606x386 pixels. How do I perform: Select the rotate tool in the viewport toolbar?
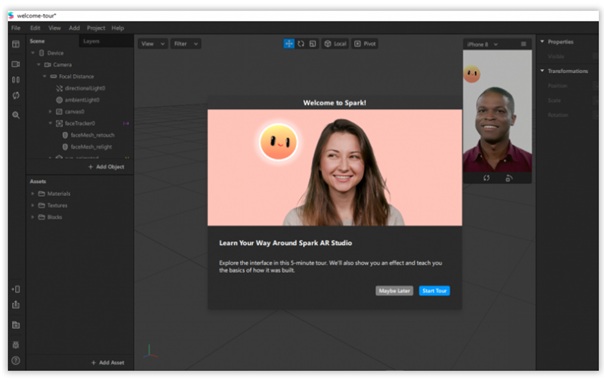point(301,44)
